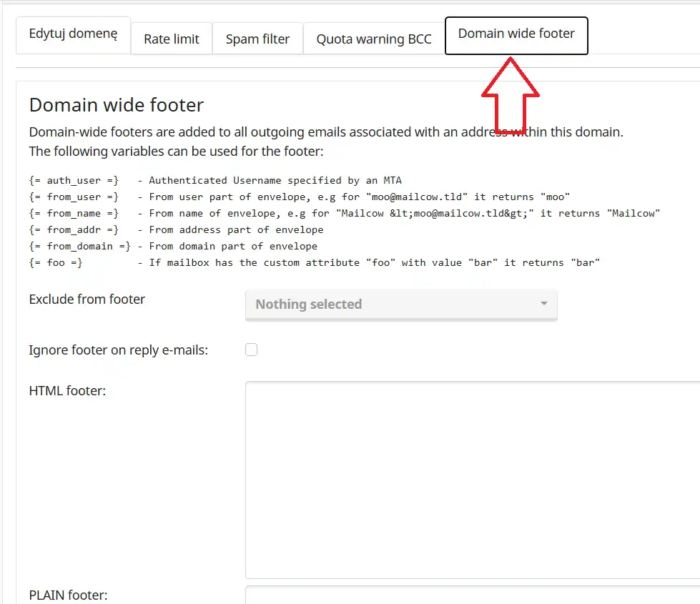The height and width of the screenshot is (604, 700).
Task: Enable Ignore footer on reply e-mails checkbox
Action: (x=252, y=350)
